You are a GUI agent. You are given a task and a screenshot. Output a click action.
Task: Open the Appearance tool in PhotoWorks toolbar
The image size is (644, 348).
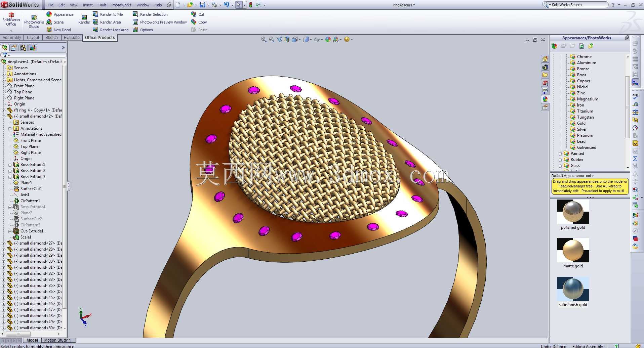[x=60, y=14]
